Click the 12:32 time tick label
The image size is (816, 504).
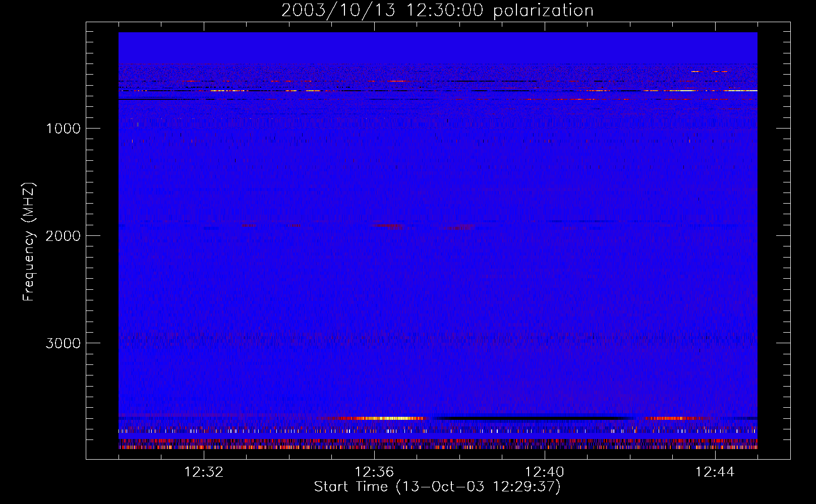coord(204,472)
